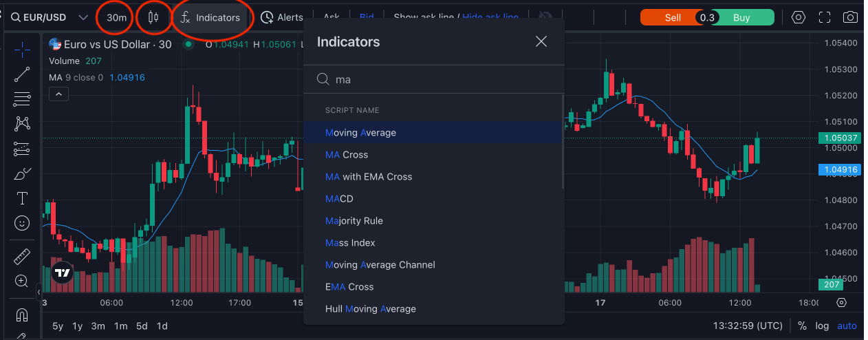Select the XABCD pattern tool
The image size is (868, 340).
22,124
